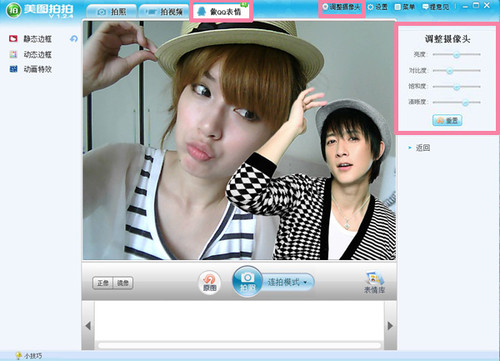500x361 pixels.
Task: Open 设置 settings
Action: (377, 7)
